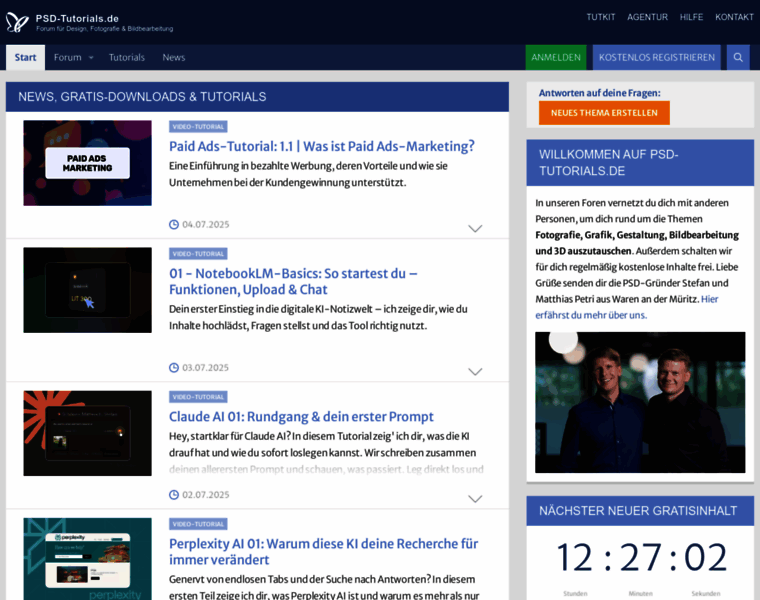This screenshot has width=760, height=600.
Task: Open the Forum dropdown arrow
Action: coord(91,57)
